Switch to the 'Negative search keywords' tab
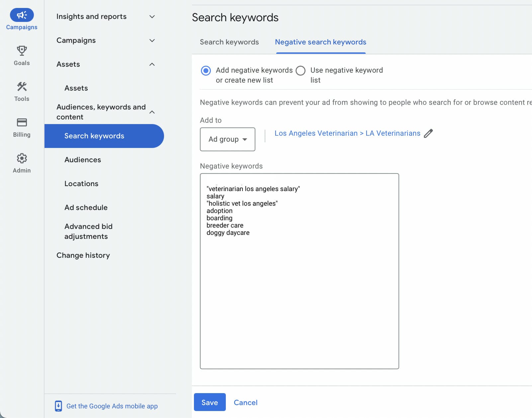 pos(320,42)
